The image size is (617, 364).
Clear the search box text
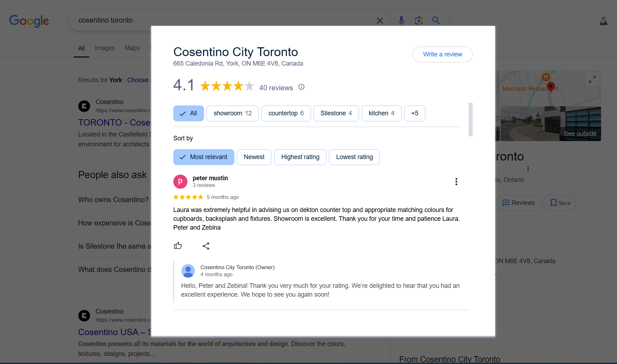[380, 21]
